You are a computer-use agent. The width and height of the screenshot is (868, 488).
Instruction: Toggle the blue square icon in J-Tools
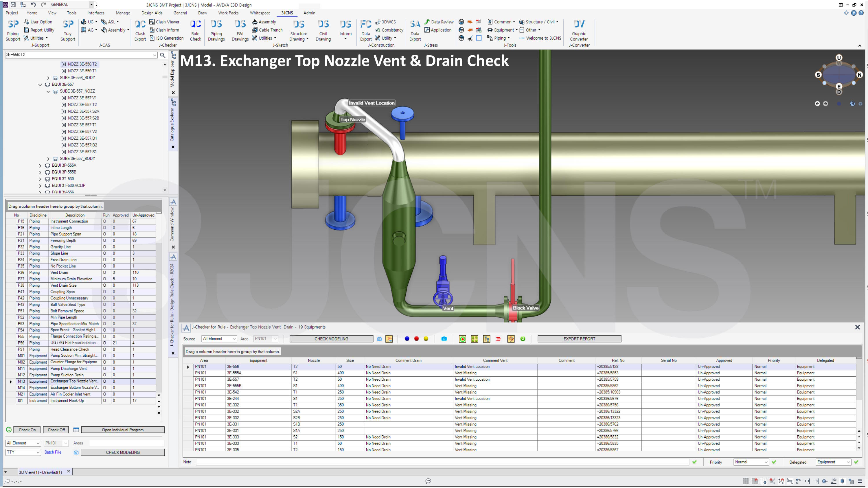(x=479, y=38)
